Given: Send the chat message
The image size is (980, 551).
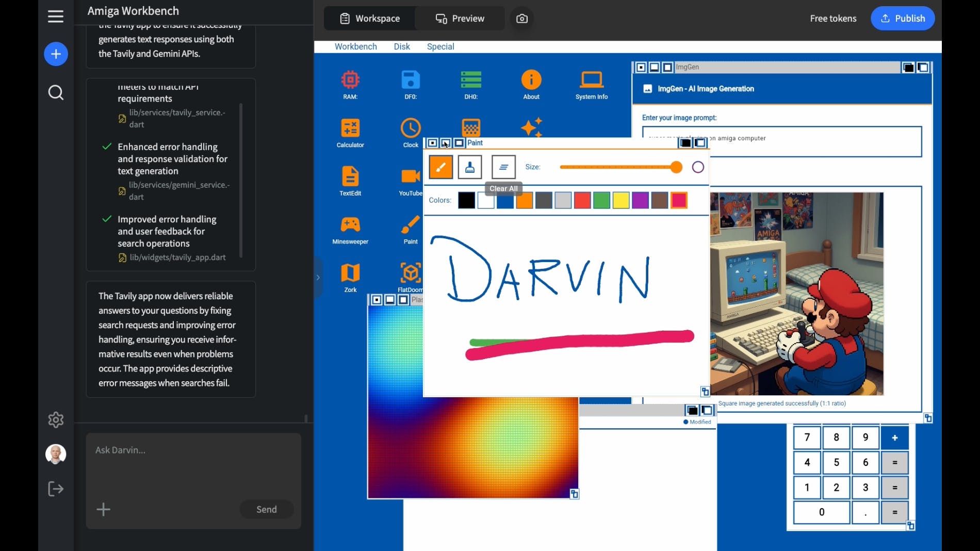Looking at the screenshot, I should [267, 510].
